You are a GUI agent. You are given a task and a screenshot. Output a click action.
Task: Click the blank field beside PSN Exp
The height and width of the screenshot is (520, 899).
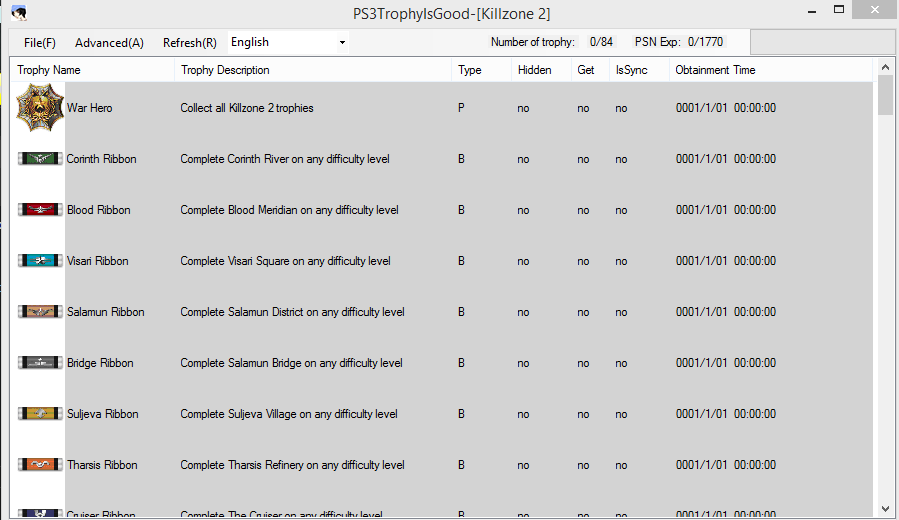pos(824,42)
